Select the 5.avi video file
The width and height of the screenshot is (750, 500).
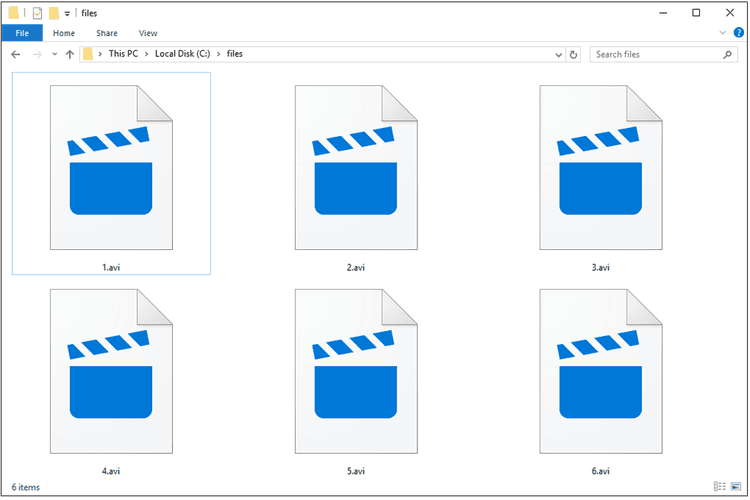pos(355,380)
